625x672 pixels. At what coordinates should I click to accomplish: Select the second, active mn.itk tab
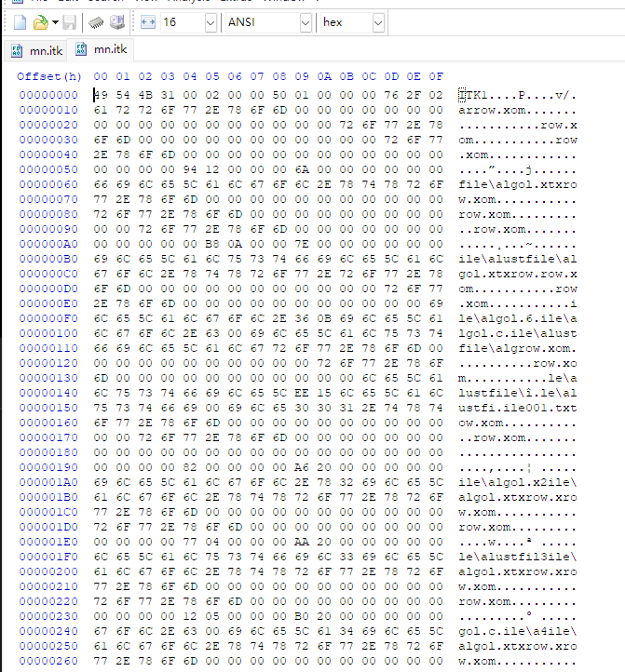tap(102, 49)
